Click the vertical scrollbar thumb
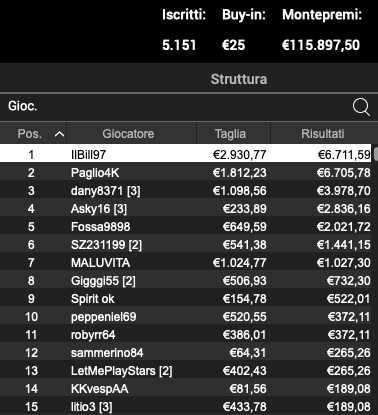The width and height of the screenshot is (378, 415). coord(376,153)
